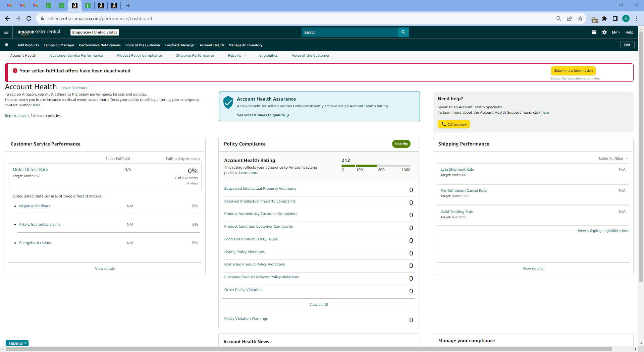Screen dimensions: 644x352
Task: Open Manage All Inventory shortcut
Action: click(x=246, y=45)
